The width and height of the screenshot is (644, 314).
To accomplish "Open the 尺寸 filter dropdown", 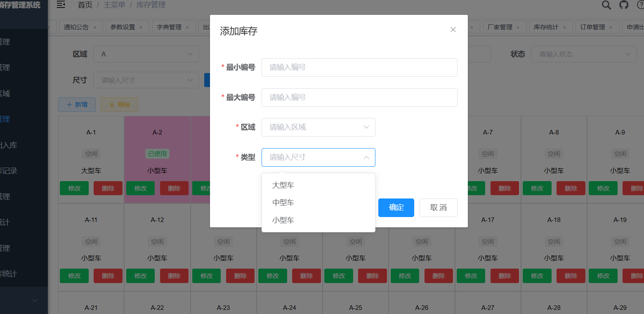I will coord(146,80).
